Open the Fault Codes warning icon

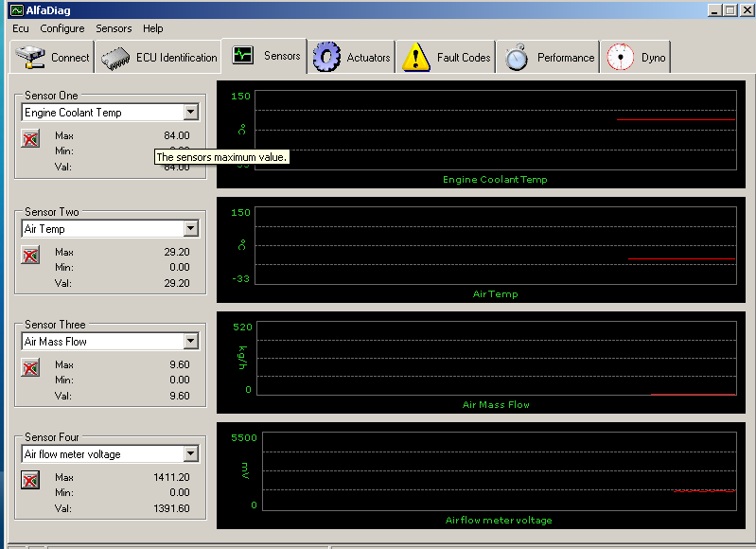[x=416, y=57]
